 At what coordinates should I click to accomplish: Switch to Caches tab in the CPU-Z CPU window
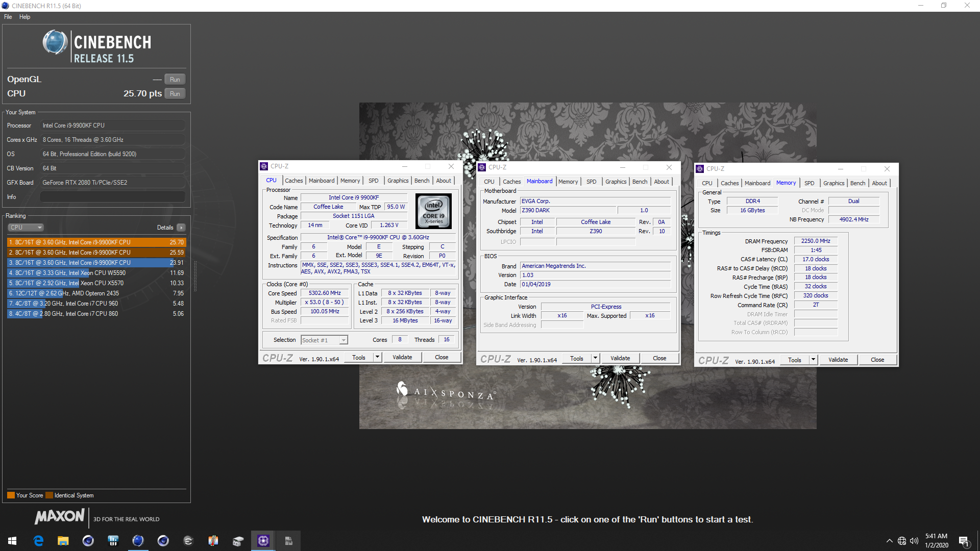coord(294,181)
